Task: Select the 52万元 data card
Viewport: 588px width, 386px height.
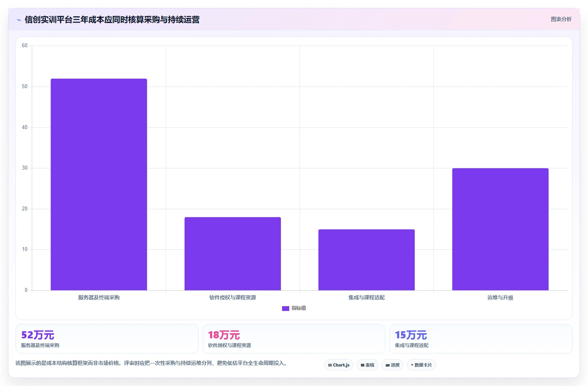Action: click(107, 339)
